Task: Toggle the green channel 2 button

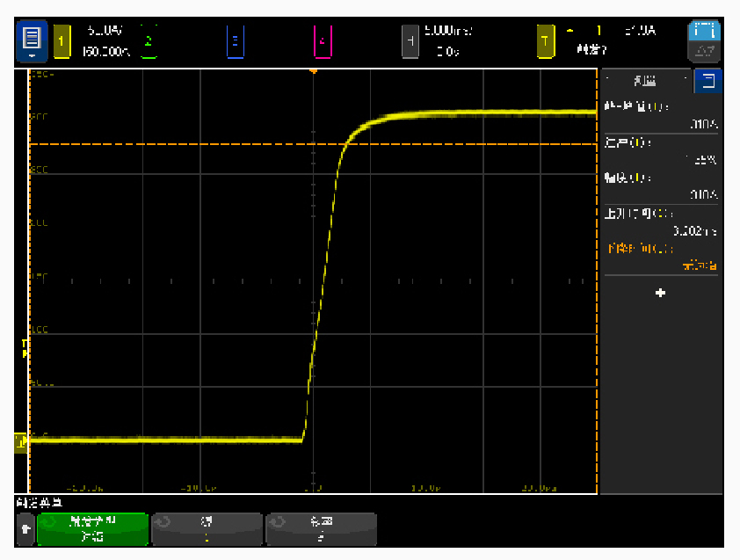Action: (149, 41)
